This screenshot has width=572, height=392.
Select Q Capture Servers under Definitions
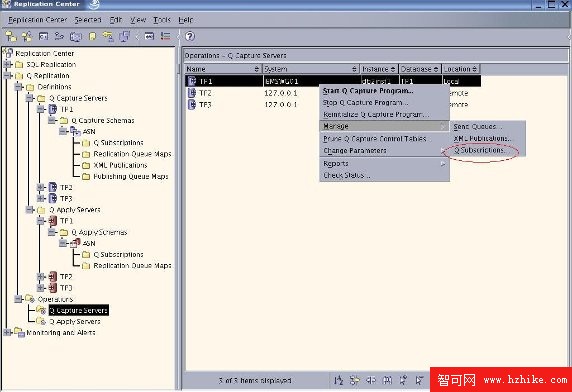(78, 98)
